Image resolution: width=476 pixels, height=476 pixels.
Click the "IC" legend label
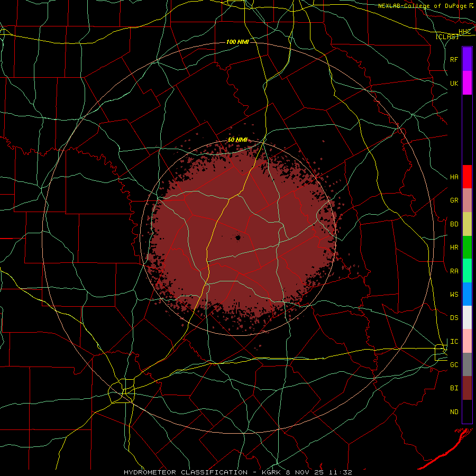(454, 342)
